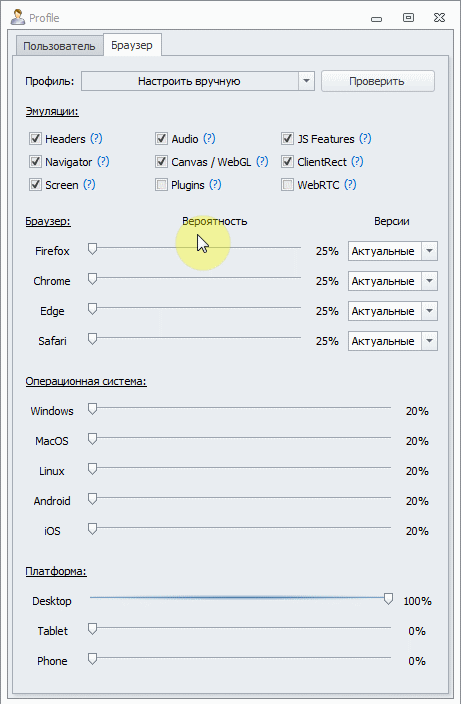Image resolution: width=461 pixels, height=704 pixels.
Task: Click the Plugins help question mark
Action: tap(215, 185)
